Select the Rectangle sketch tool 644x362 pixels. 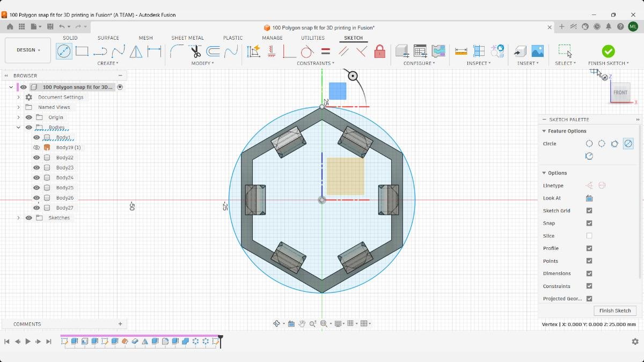pyautogui.click(x=82, y=51)
